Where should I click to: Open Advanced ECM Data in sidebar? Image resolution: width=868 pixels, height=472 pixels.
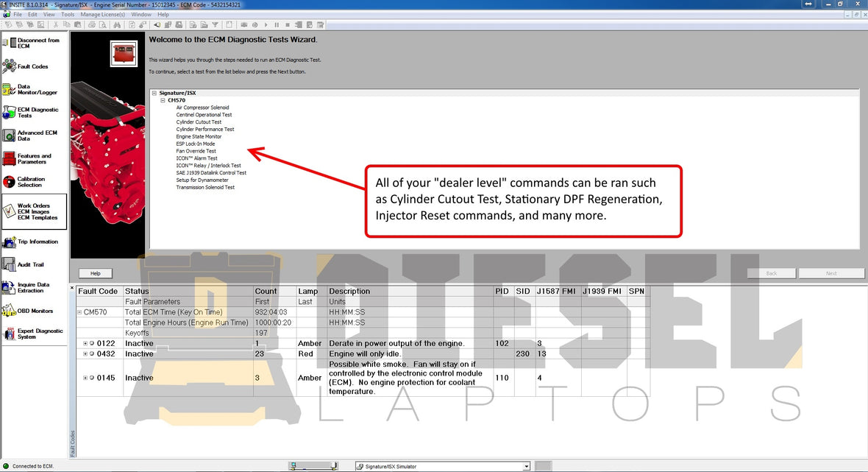pyautogui.click(x=10, y=135)
